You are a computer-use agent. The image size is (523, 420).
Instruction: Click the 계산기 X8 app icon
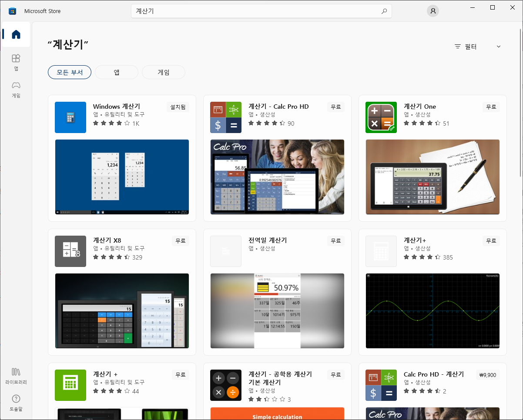(x=70, y=251)
